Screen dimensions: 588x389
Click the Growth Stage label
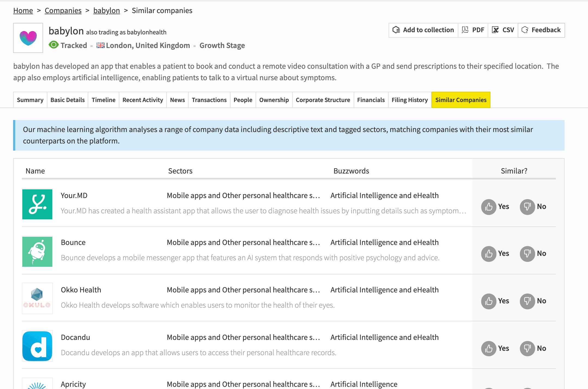coord(222,45)
